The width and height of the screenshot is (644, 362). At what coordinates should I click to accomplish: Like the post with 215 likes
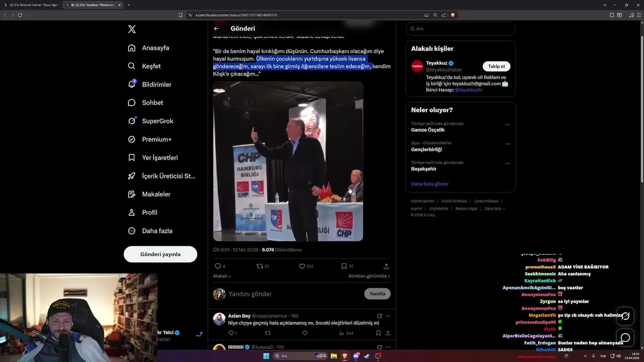click(x=302, y=266)
